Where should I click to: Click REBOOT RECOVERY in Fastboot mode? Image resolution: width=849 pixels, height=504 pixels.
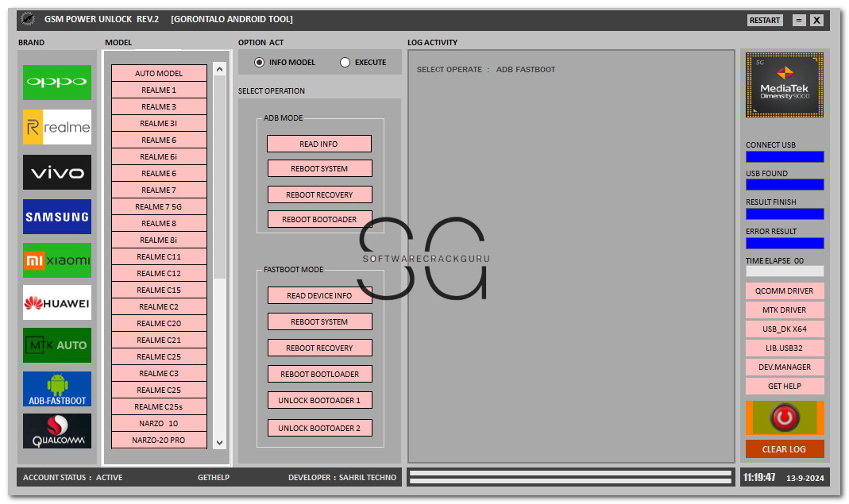[x=319, y=348]
